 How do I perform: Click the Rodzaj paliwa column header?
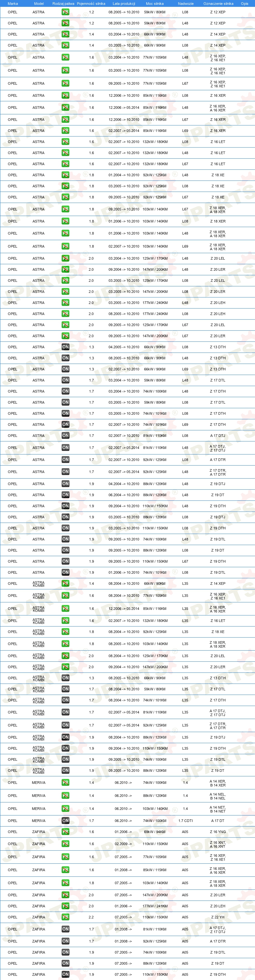63,4
